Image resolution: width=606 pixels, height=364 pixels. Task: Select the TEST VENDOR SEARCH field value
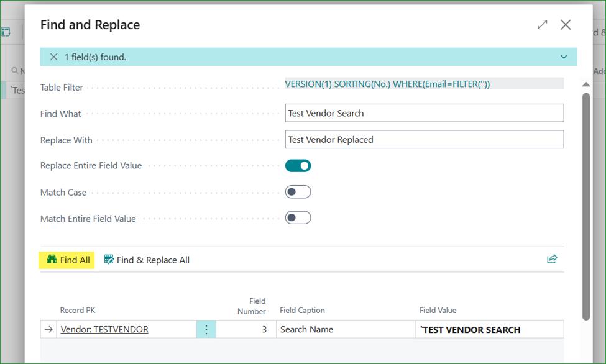point(490,330)
